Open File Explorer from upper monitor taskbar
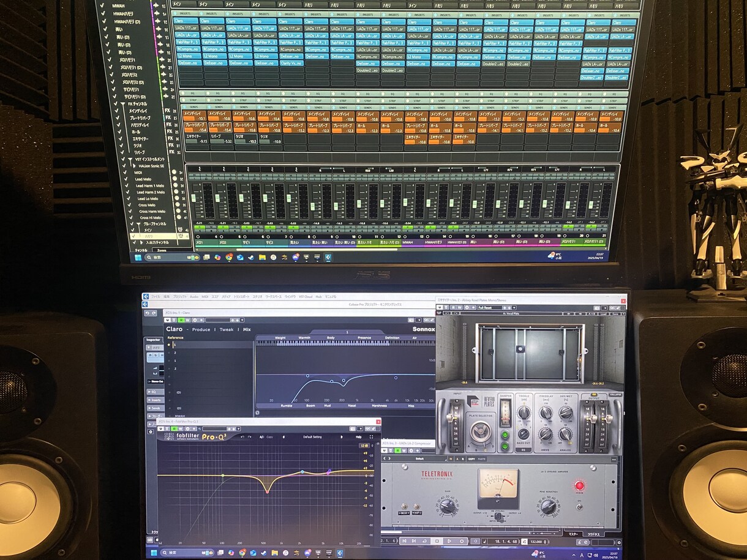 (262, 257)
